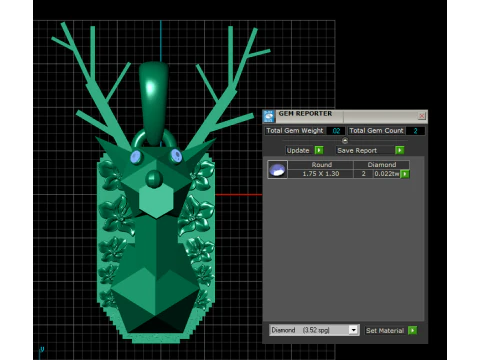Image resolution: width=480 pixels, height=360 pixels.
Task: Click green arrow next to Set Material
Action: (x=413, y=330)
